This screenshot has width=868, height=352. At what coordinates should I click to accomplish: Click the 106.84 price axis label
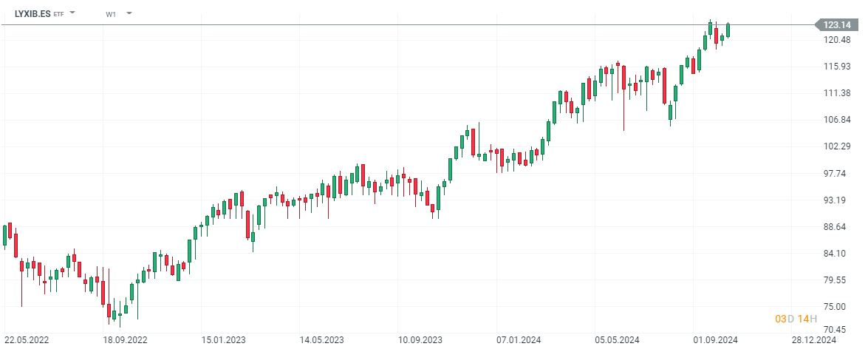[x=836, y=120]
